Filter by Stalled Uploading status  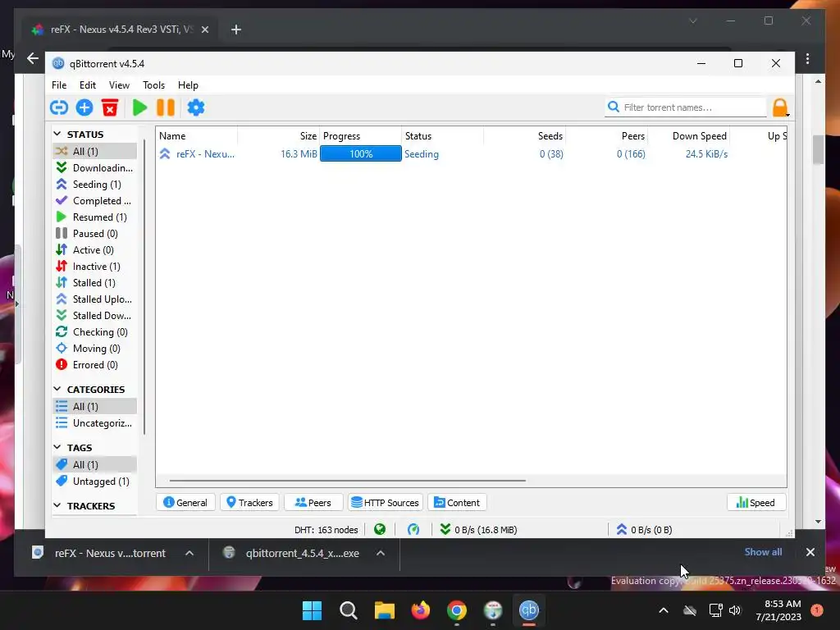pos(95,299)
